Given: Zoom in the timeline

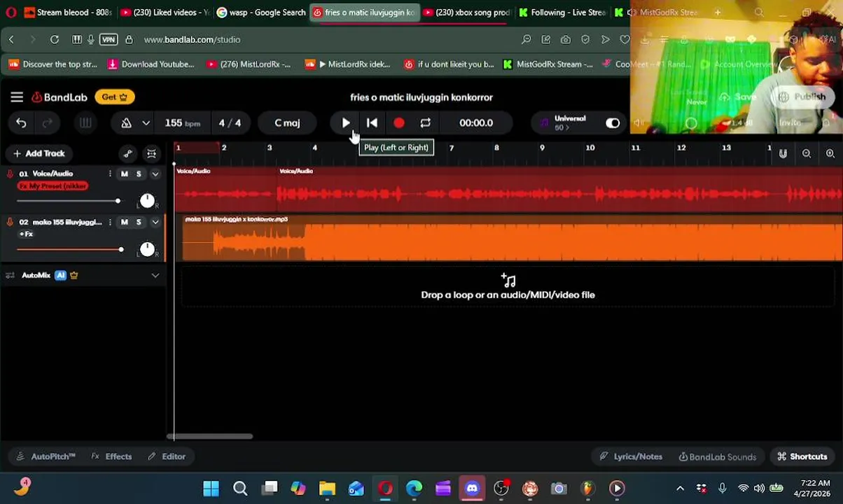Looking at the screenshot, I should click(x=830, y=153).
